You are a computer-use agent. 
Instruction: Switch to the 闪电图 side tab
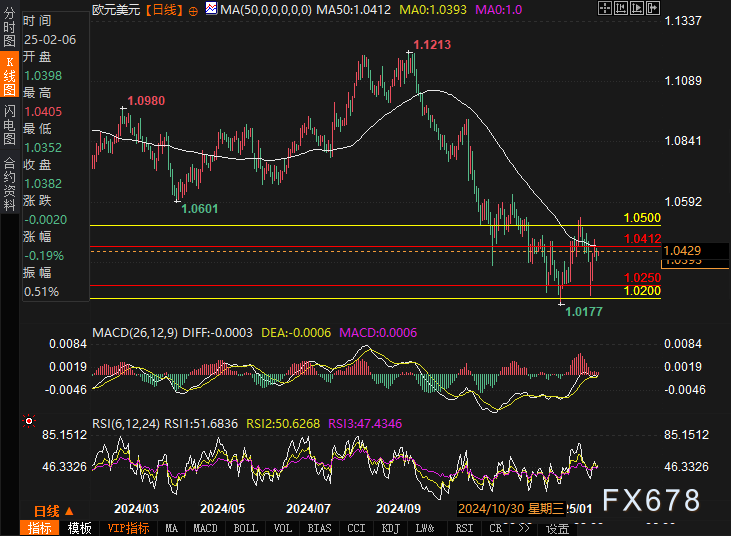pos(9,124)
